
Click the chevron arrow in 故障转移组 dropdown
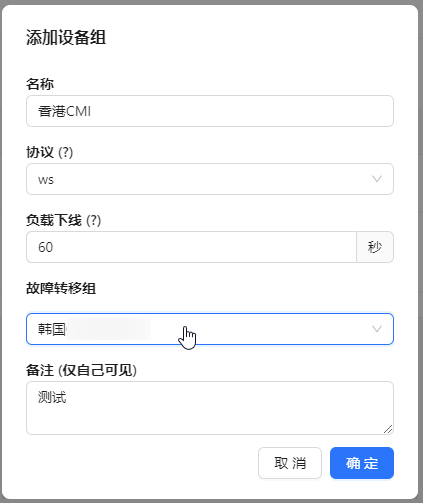click(x=377, y=329)
